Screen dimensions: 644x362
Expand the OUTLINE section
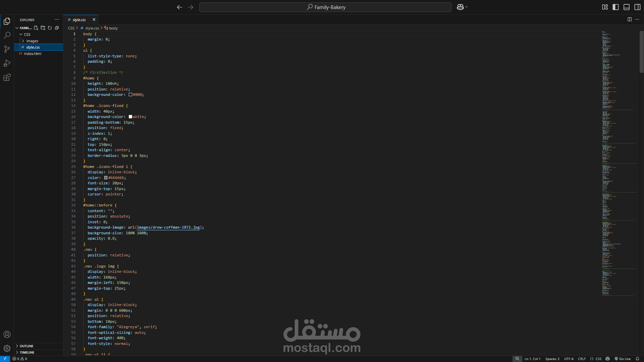[26, 346]
